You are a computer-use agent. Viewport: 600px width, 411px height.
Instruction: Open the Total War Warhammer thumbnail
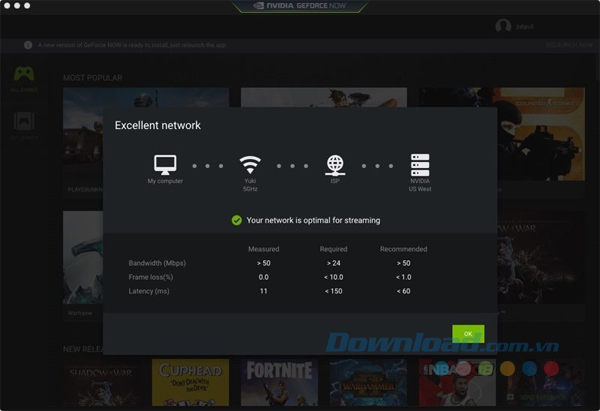(x=368, y=382)
